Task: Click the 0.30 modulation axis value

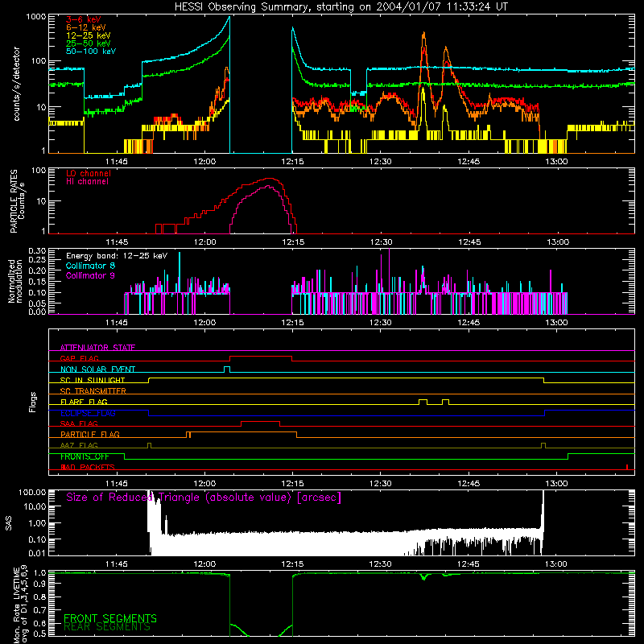Action: [37, 251]
